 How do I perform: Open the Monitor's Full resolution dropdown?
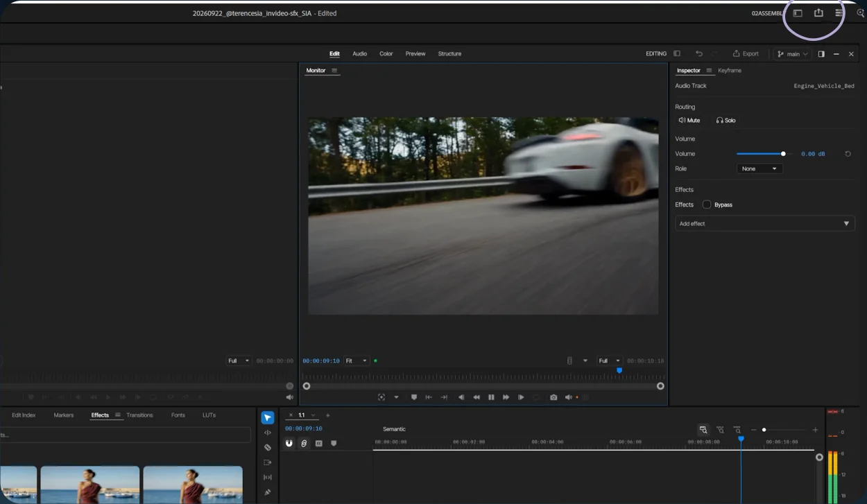(x=610, y=360)
